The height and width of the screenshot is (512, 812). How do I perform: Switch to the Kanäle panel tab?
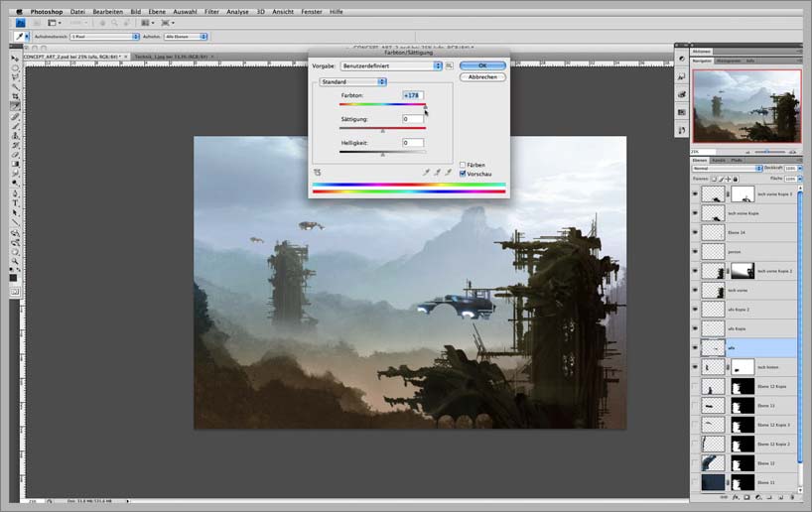719,161
